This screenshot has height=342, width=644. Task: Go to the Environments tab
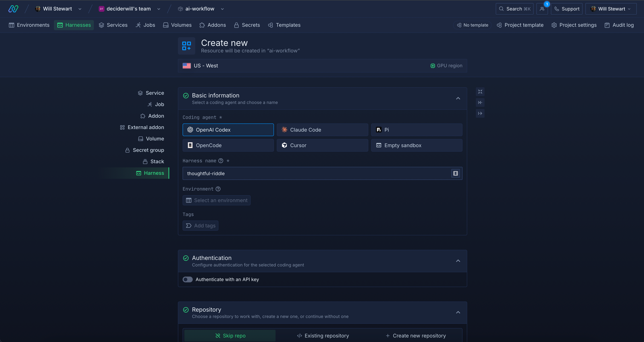pos(29,25)
